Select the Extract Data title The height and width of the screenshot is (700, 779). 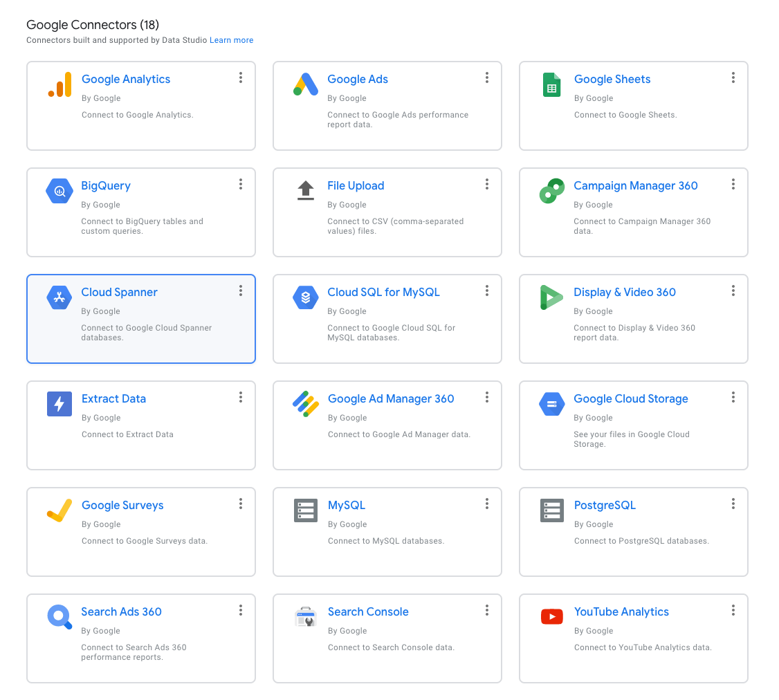pos(113,399)
